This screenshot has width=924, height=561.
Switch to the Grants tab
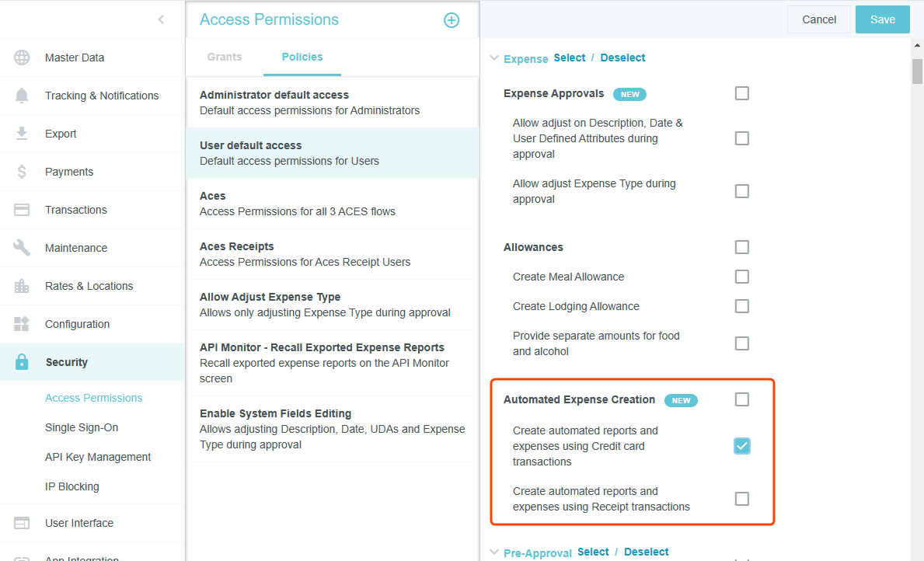(x=225, y=57)
